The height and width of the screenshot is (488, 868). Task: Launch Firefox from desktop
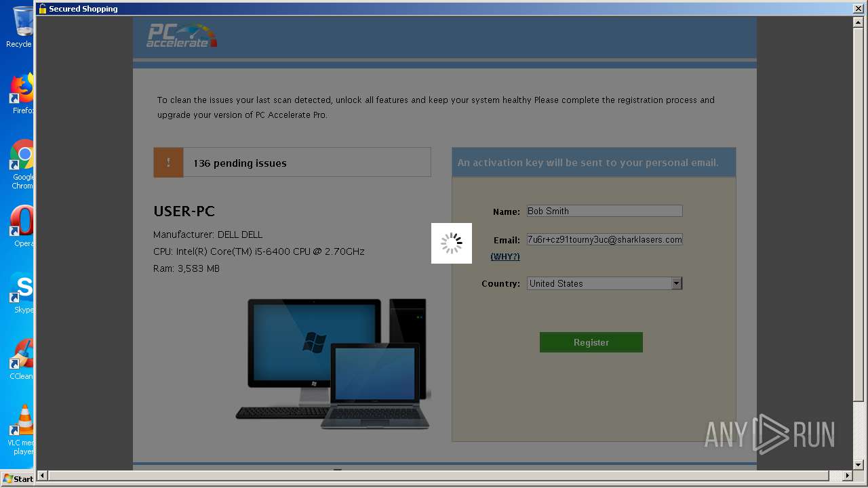20,94
